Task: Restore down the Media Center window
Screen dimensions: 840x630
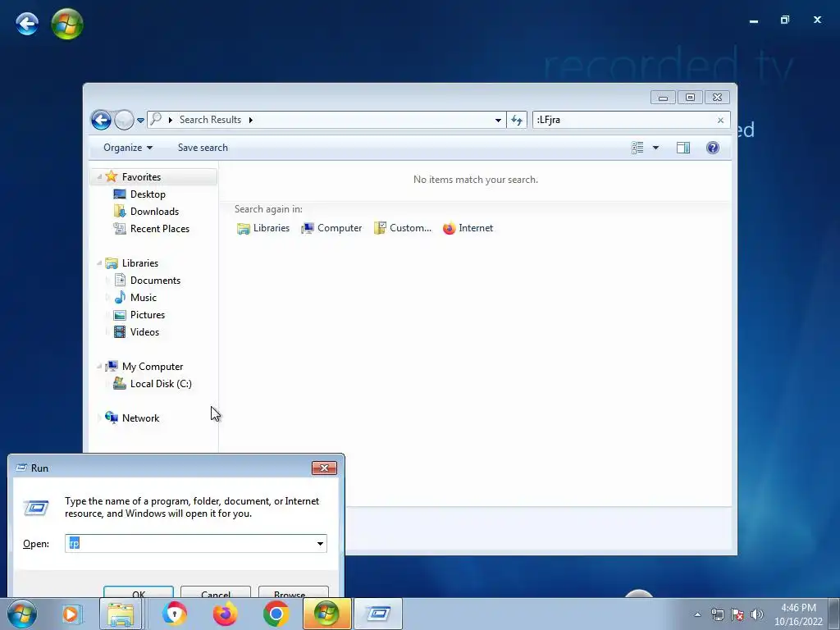Action: point(785,20)
